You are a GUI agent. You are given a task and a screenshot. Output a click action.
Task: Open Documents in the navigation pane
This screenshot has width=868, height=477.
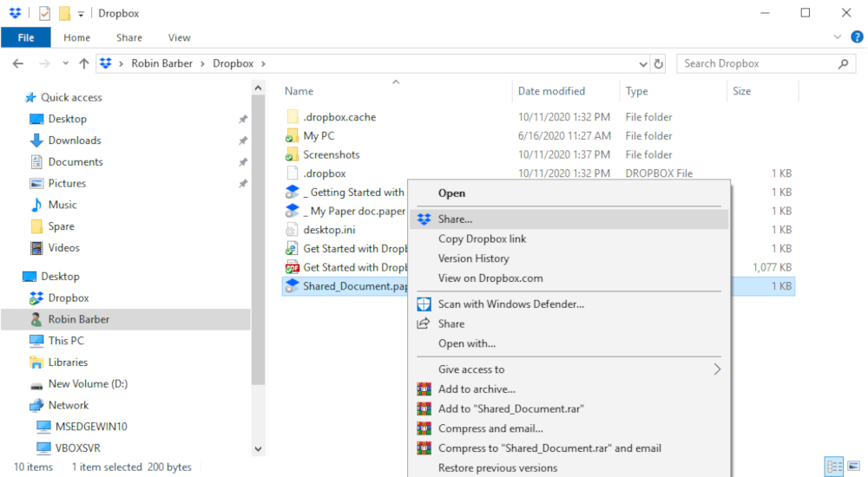coord(76,162)
